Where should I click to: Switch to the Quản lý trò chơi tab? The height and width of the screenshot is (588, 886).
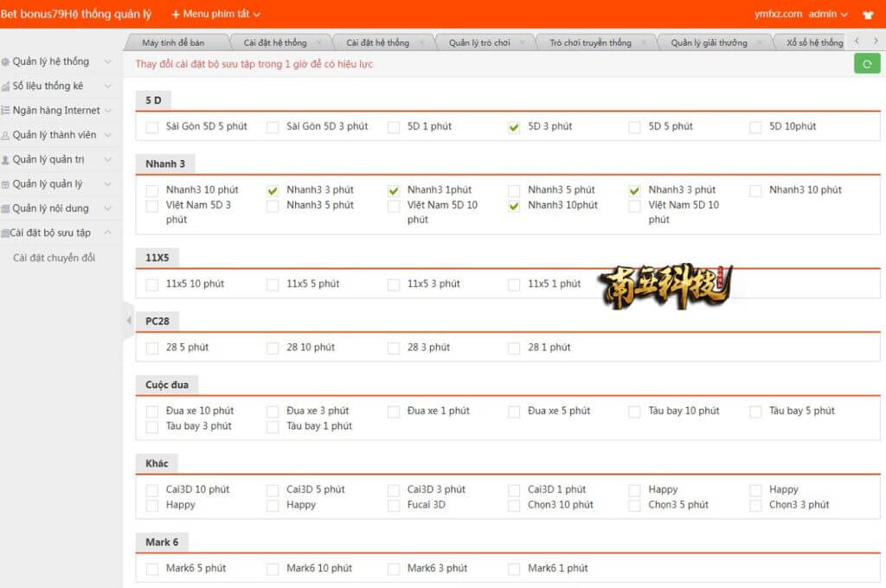pyautogui.click(x=479, y=42)
